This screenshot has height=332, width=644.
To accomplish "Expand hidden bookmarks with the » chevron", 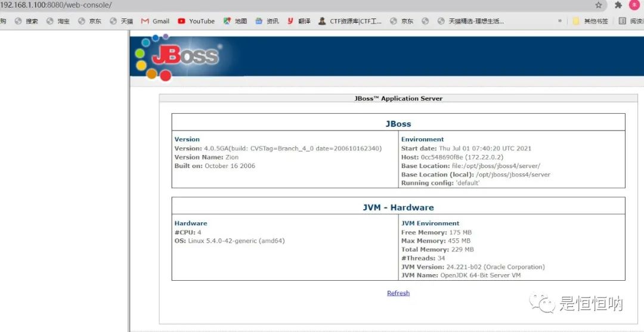I will click(560, 21).
